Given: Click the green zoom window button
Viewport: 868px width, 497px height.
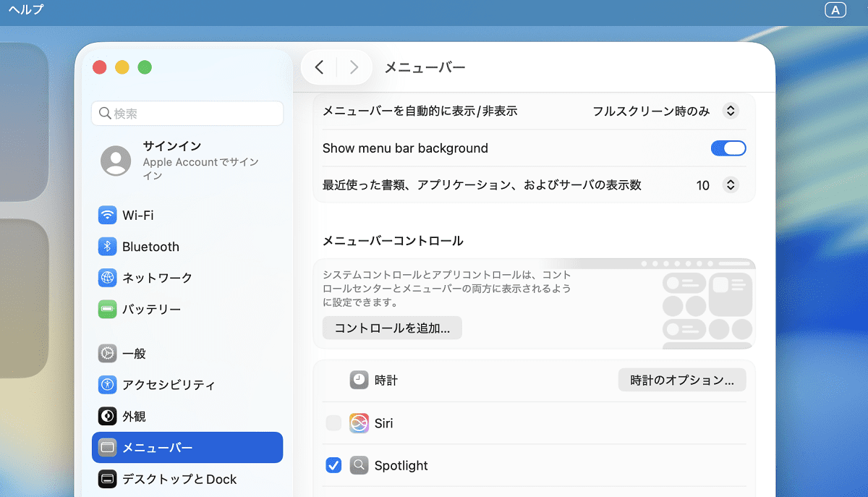Looking at the screenshot, I should pyautogui.click(x=145, y=67).
